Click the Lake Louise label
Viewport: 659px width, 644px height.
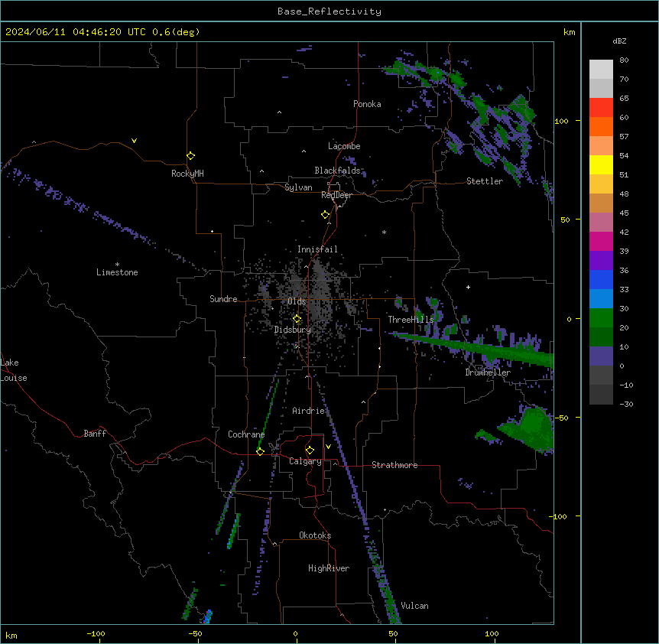12,370
